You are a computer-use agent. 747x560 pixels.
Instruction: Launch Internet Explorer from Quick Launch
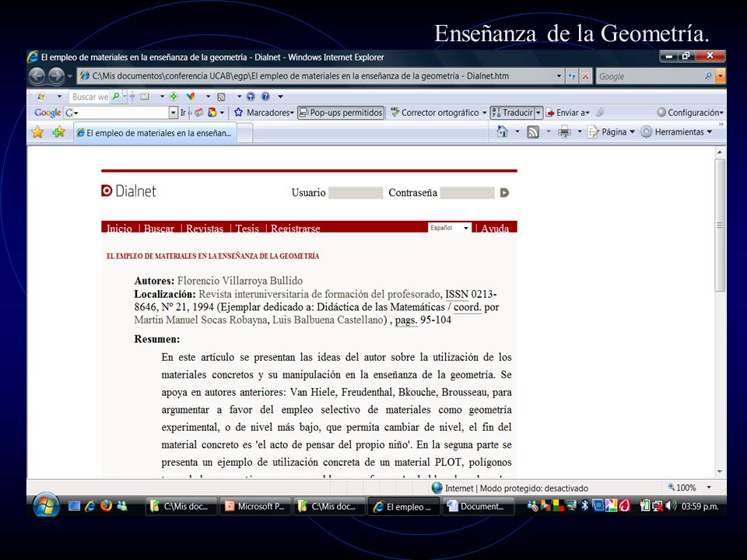tap(90, 506)
